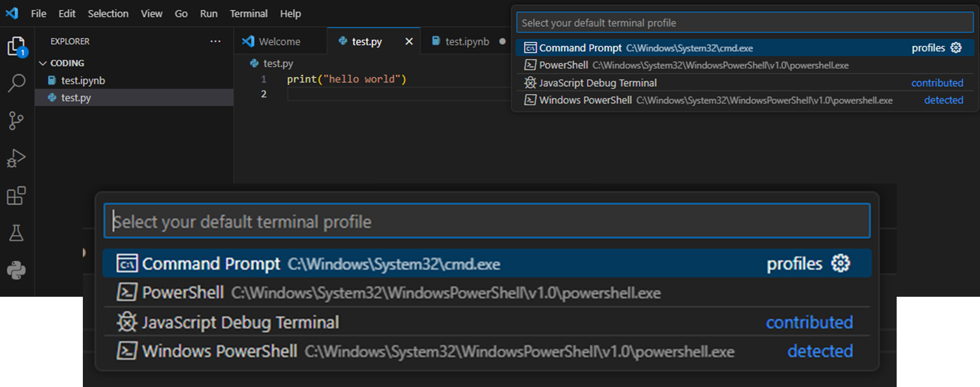Open the Terminal menu

click(249, 14)
